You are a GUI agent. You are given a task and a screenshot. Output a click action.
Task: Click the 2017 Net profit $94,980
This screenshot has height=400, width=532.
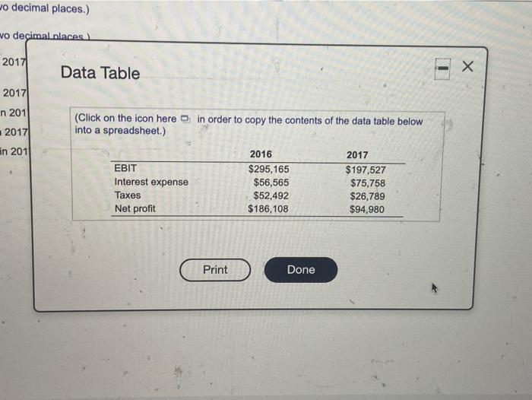click(367, 209)
